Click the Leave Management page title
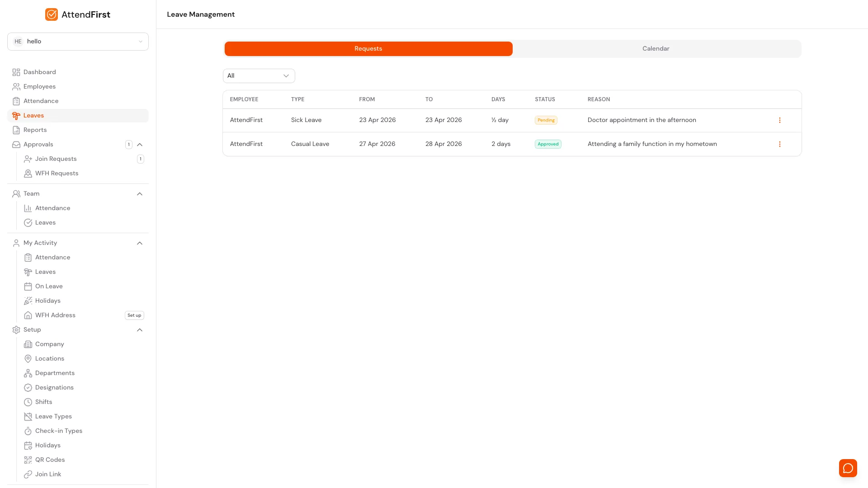 pyautogui.click(x=201, y=14)
